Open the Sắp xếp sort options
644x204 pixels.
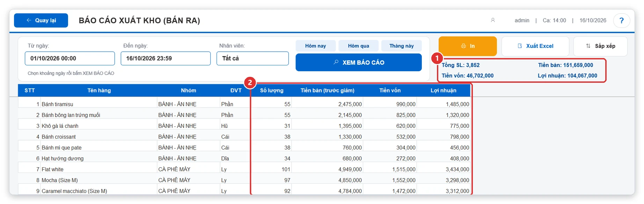click(600, 46)
